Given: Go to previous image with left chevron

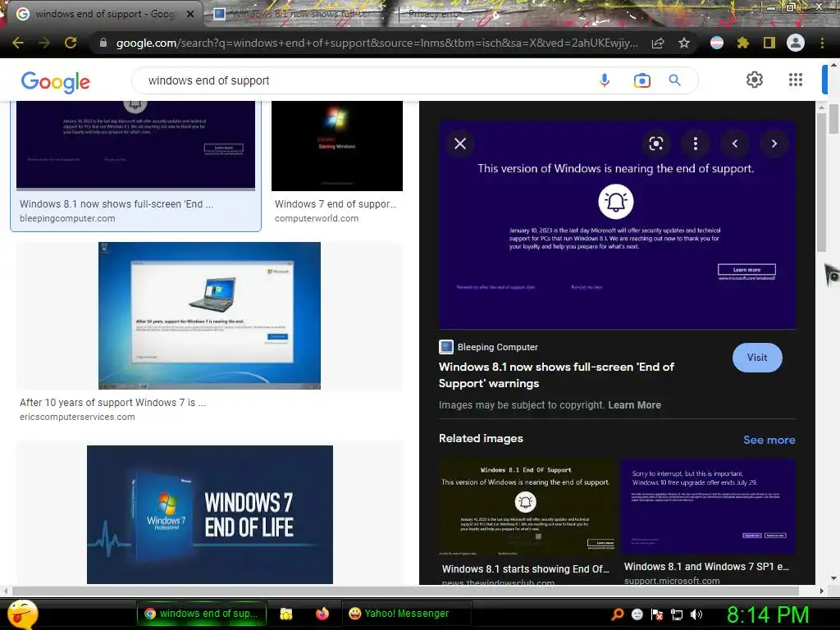Looking at the screenshot, I should click(735, 144).
